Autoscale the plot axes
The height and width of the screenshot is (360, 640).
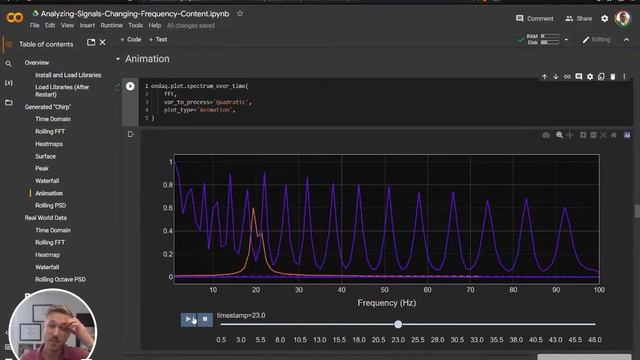[603, 135]
